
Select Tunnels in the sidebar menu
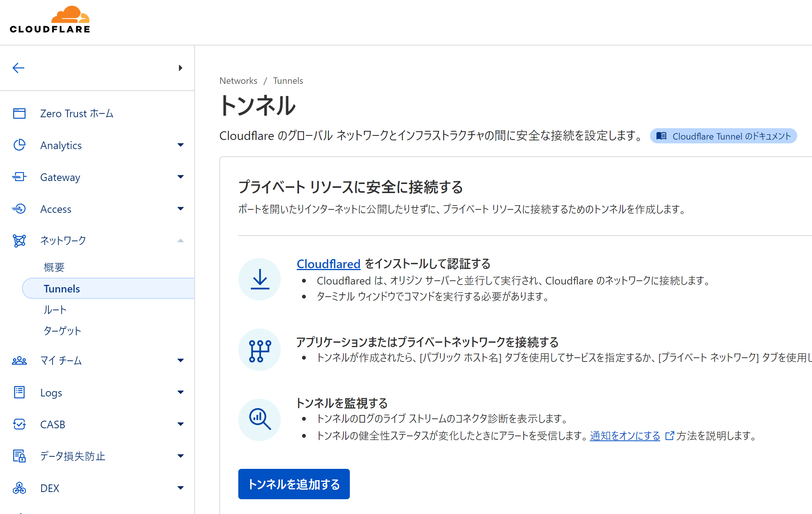tap(61, 288)
